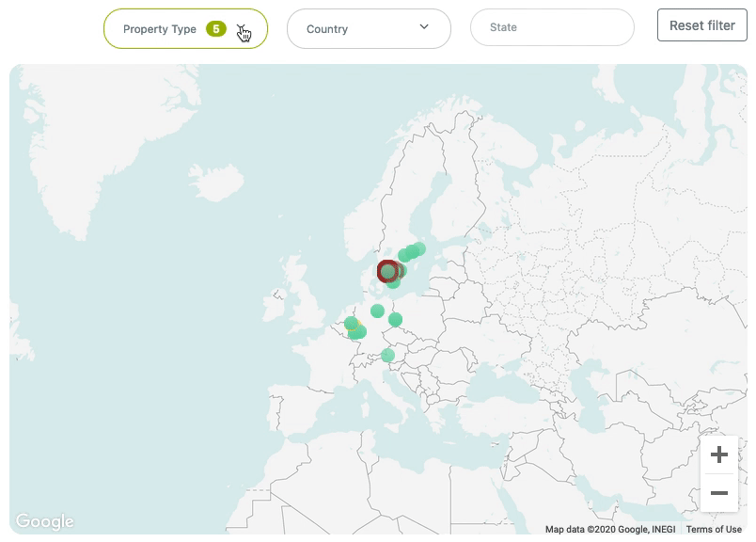756x542 pixels.
Task: Click the green marker cluster near Belgium
Action: 355,328
